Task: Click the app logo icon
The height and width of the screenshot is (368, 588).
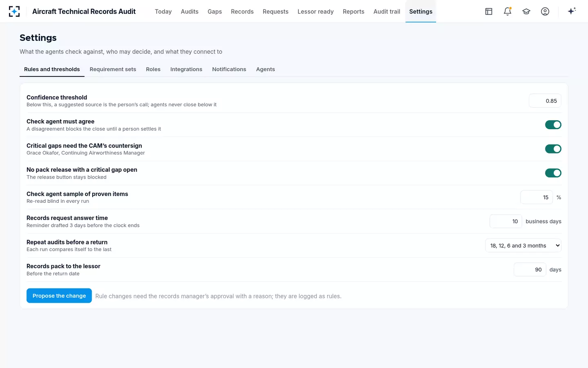Action: tap(14, 11)
